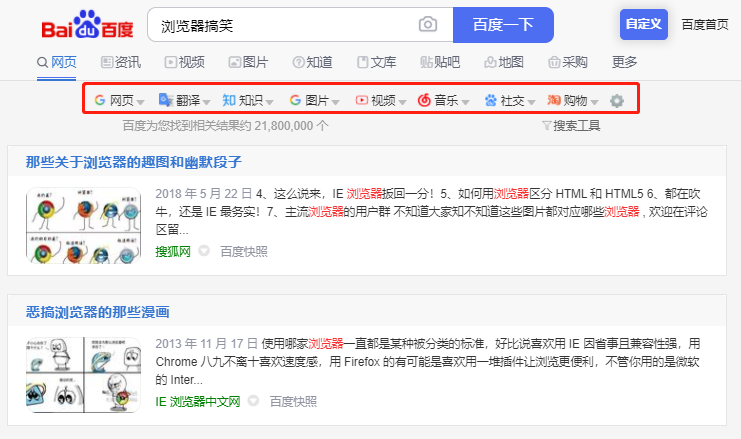Image resolution: width=741 pixels, height=439 pixels.
Task: Click the red video icon beside 视频 in toolbar
Action: tap(362, 100)
